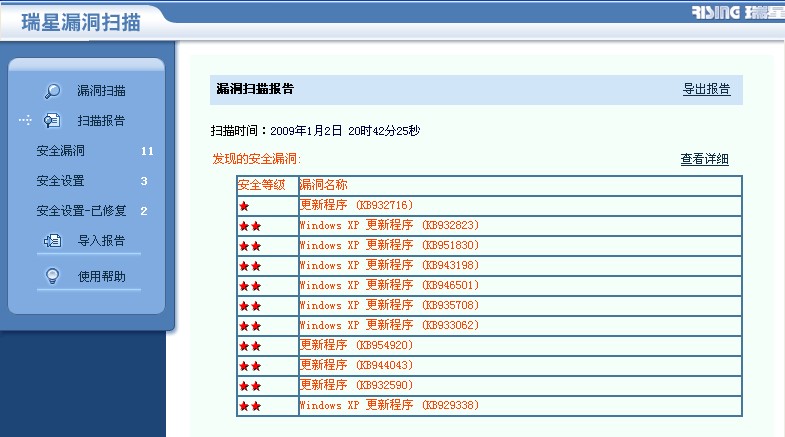
Task: Click the 发现的安全漏洞 label
Action: pyautogui.click(x=256, y=159)
